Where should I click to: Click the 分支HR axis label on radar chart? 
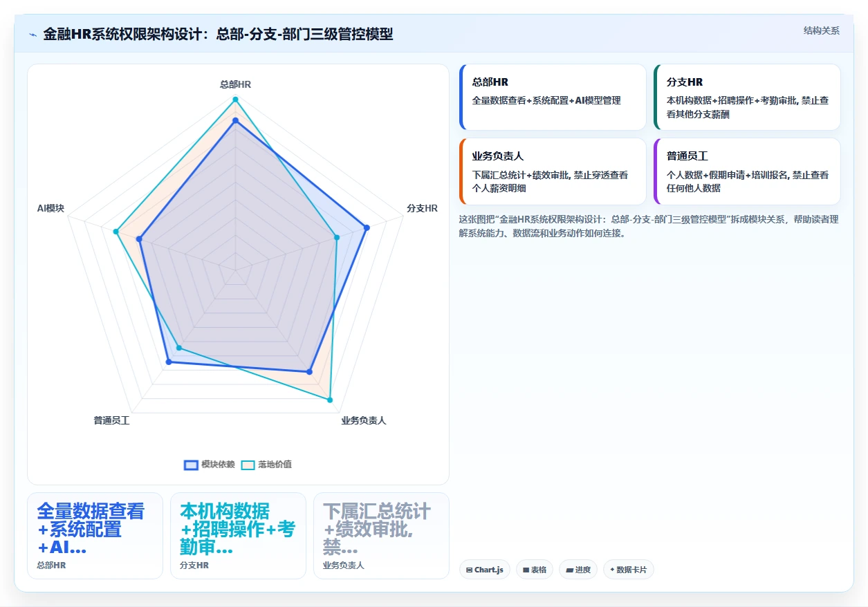click(x=422, y=208)
